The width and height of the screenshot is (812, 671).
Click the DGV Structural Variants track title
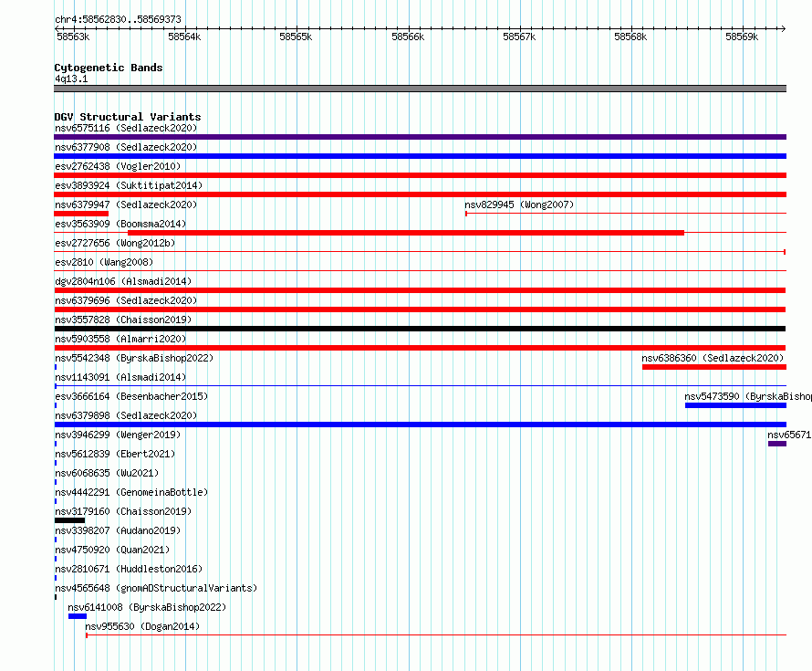(x=128, y=117)
